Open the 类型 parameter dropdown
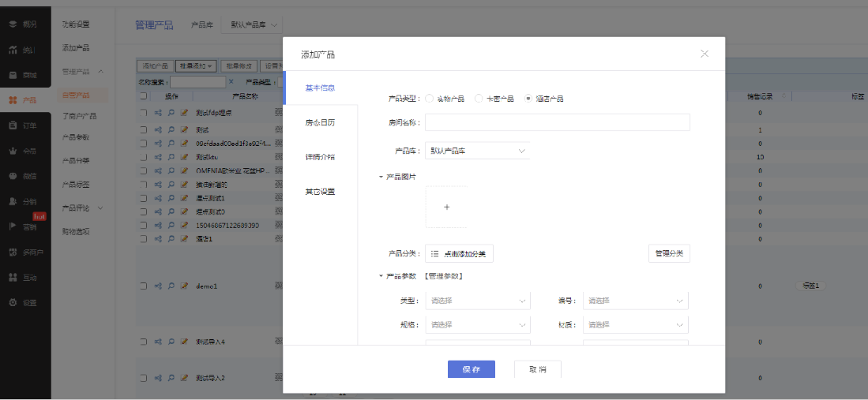868x400 pixels. pyautogui.click(x=478, y=301)
